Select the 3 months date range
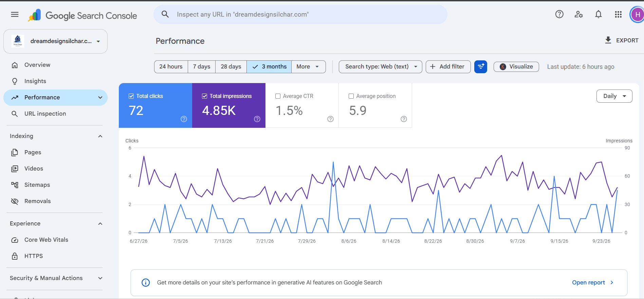The image size is (644, 299). [x=269, y=67]
